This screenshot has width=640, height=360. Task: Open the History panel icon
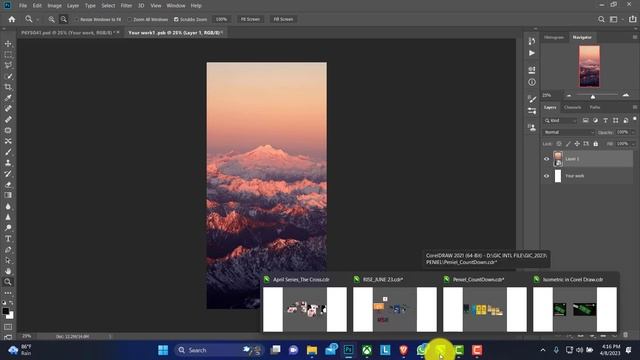[x=531, y=41]
